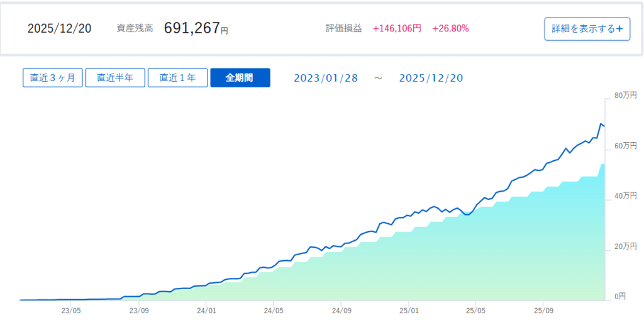Image resolution: width=644 pixels, height=320 pixels.
Task: Click the 691,267円 asset balance value
Action: coord(196,28)
